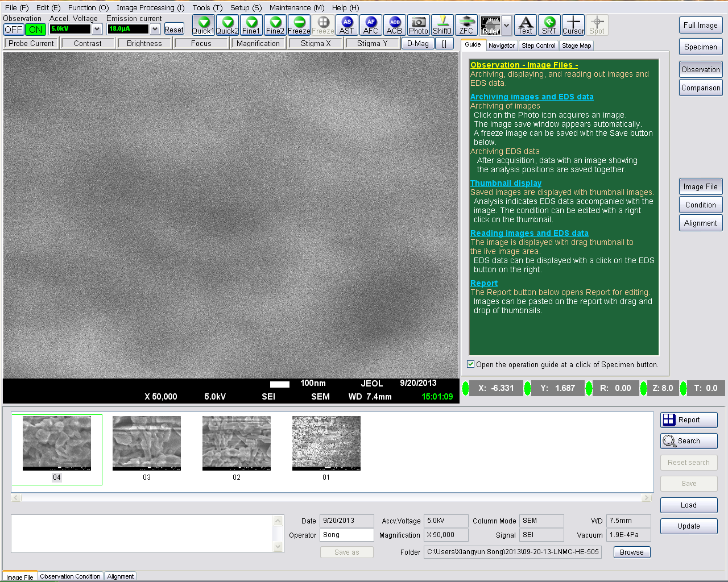Switch to the Navigator tab
The height and width of the screenshot is (582, 728).
click(501, 45)
